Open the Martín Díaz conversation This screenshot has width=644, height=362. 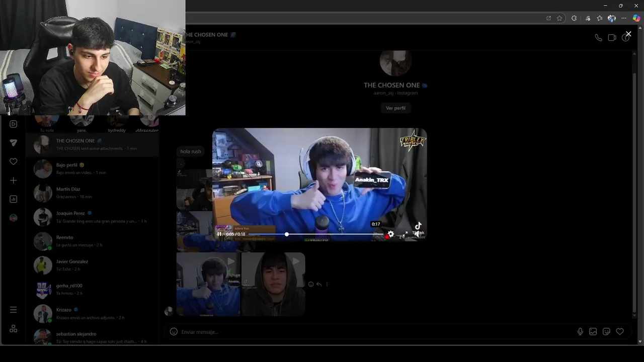coord(92,193)
